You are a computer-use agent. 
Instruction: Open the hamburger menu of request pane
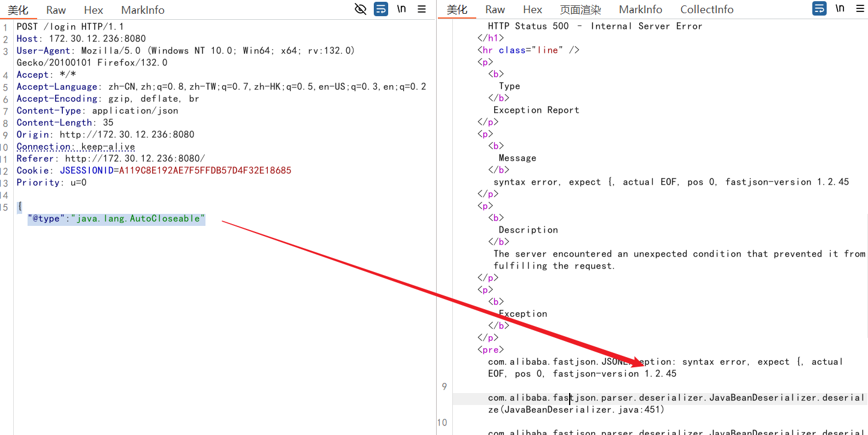pyautogui.click(x=422, y=9)
